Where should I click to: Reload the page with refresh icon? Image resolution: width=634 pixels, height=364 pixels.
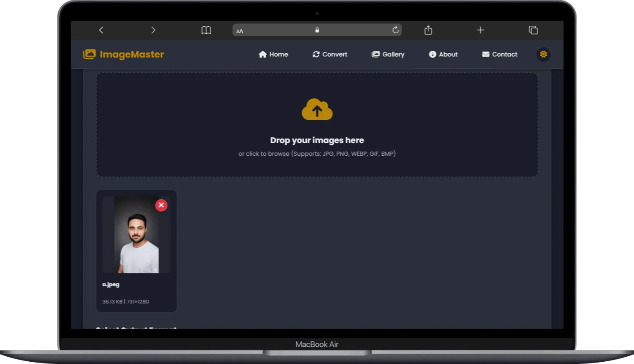point(395,30)
